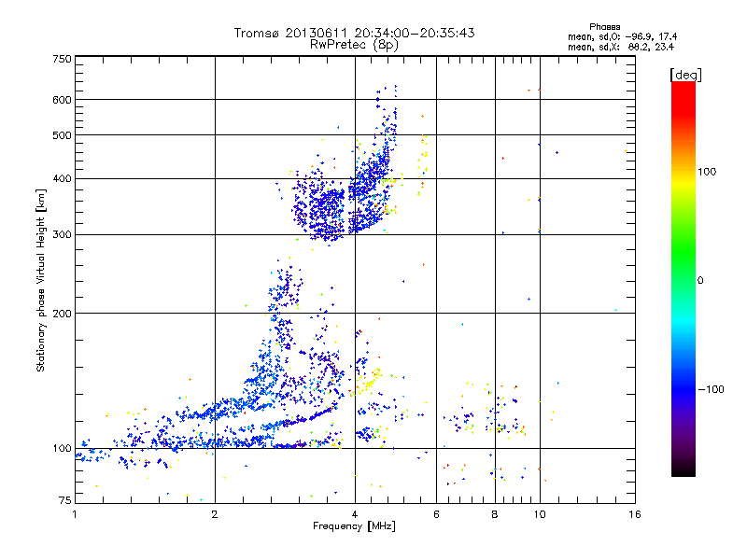Click the 'mean, sd,O: -96.9, 17.4' line
This screenshot has width=747, height=560.
coord(622,36)
